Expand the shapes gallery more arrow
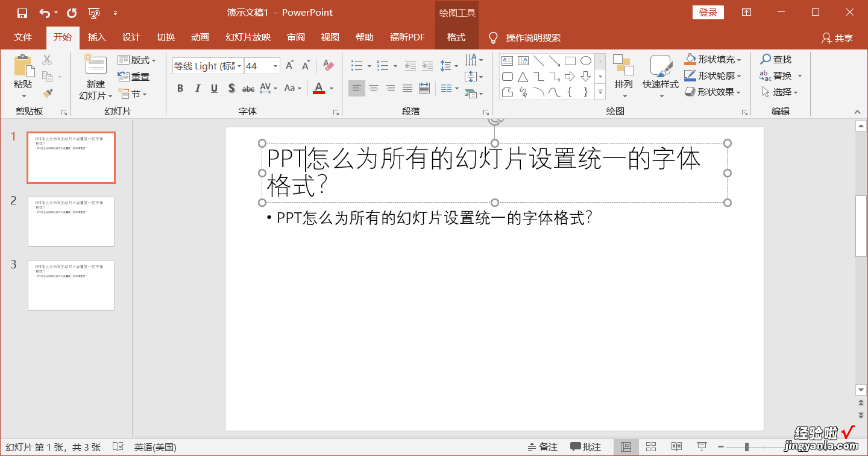This screenshot has height=456, width=868. [600, 92]
